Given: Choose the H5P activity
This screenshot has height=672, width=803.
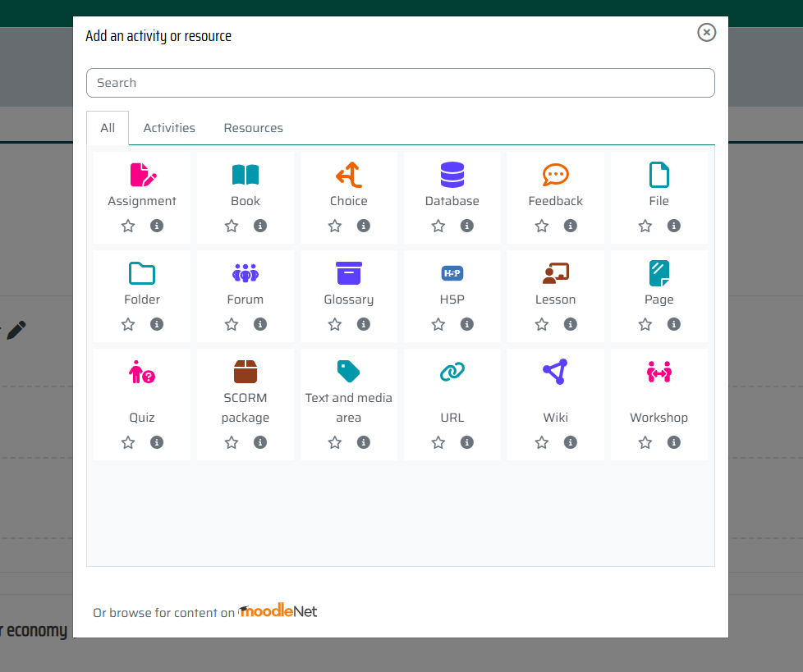Looking at the screenshot, I should tap(452, 273).
